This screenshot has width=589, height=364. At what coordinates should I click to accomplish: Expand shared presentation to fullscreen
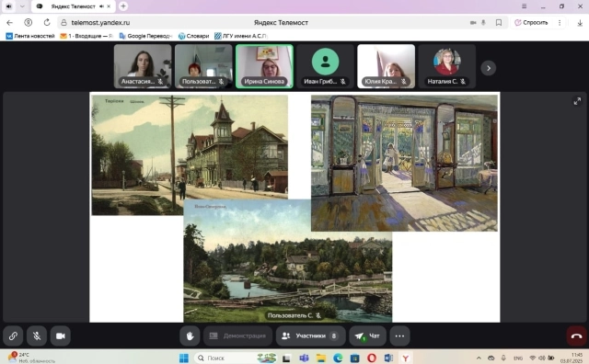pos(577,101)
